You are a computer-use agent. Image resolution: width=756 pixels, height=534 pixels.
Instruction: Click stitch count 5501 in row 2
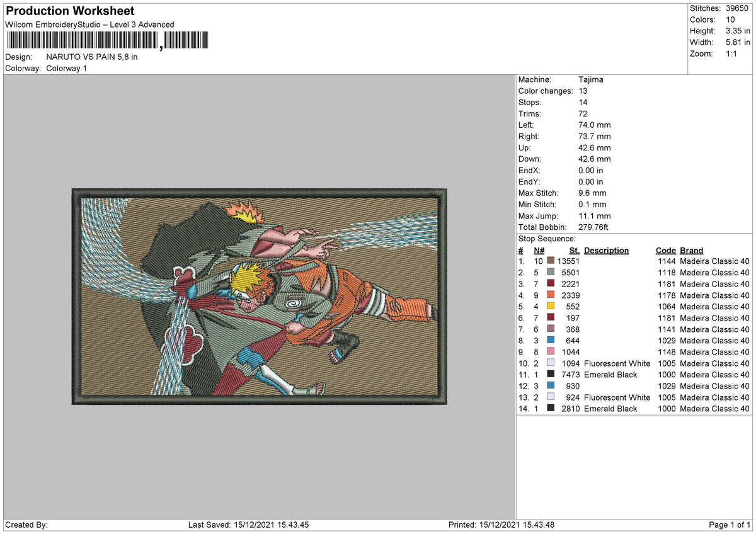(570, 273)
